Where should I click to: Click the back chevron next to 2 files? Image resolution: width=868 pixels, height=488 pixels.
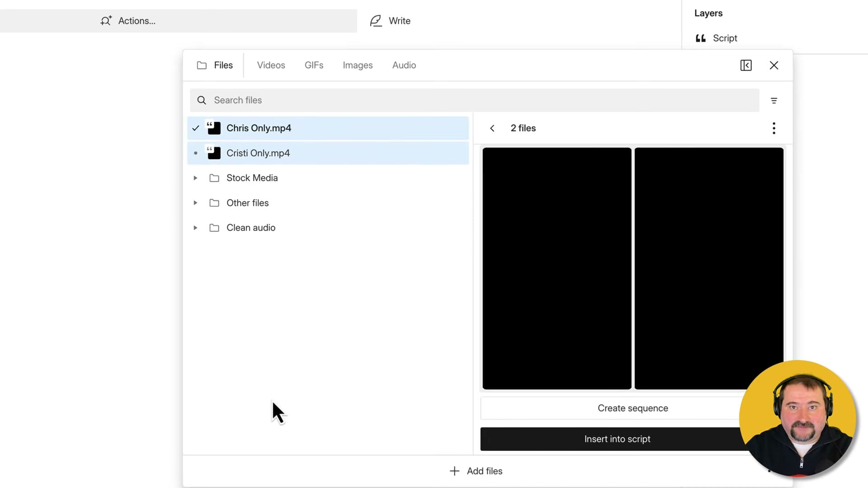point(492,128)
